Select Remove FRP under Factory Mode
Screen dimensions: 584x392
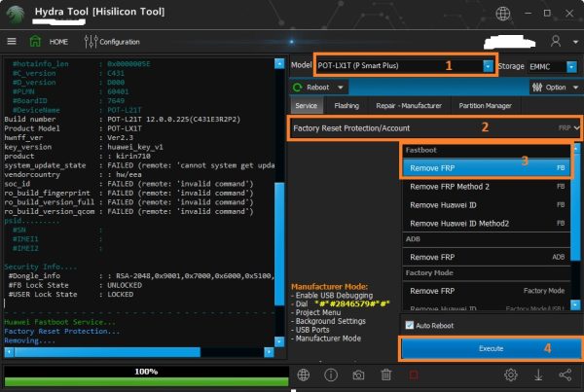tap(487, 291)
